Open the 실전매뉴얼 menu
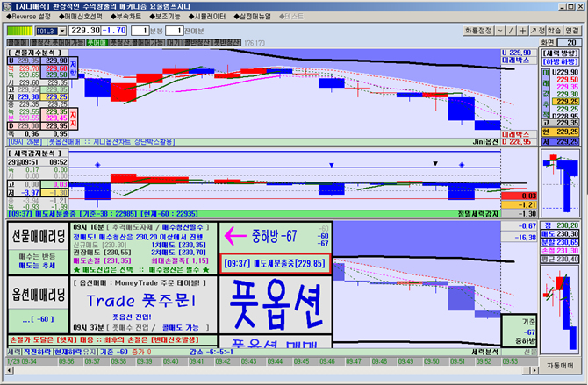The width and height of the screenshot is (588, 385). coord(253,17)
